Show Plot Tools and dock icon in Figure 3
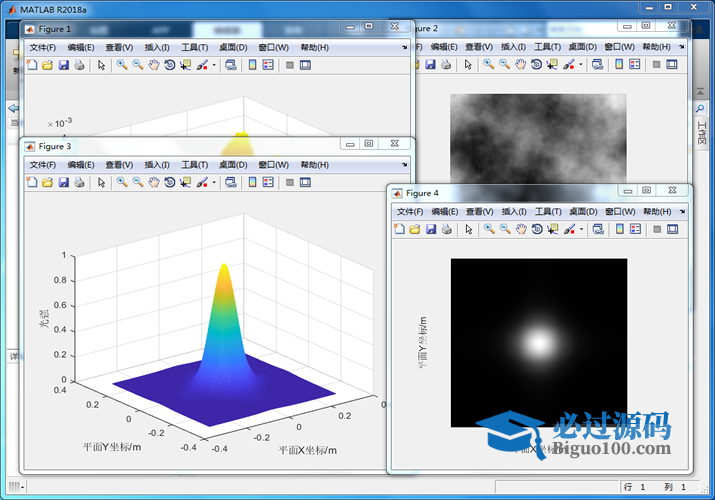This screenshot has width=715, height=500. tap(305, 182)
